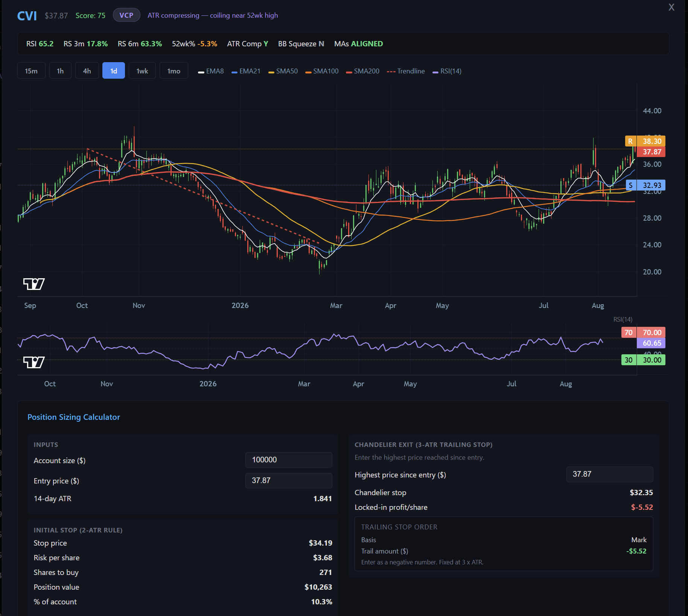Focus the Highest price since entry field

coord(610,474)
